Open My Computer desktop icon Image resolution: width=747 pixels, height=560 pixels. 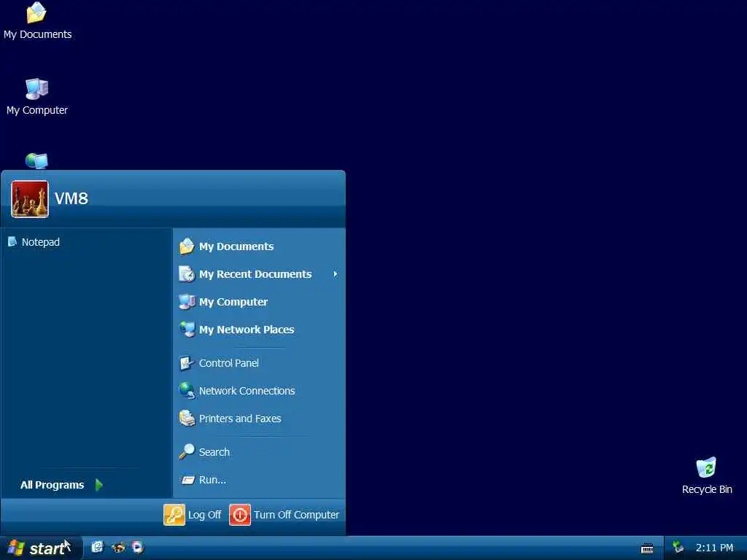click(37, 97)
